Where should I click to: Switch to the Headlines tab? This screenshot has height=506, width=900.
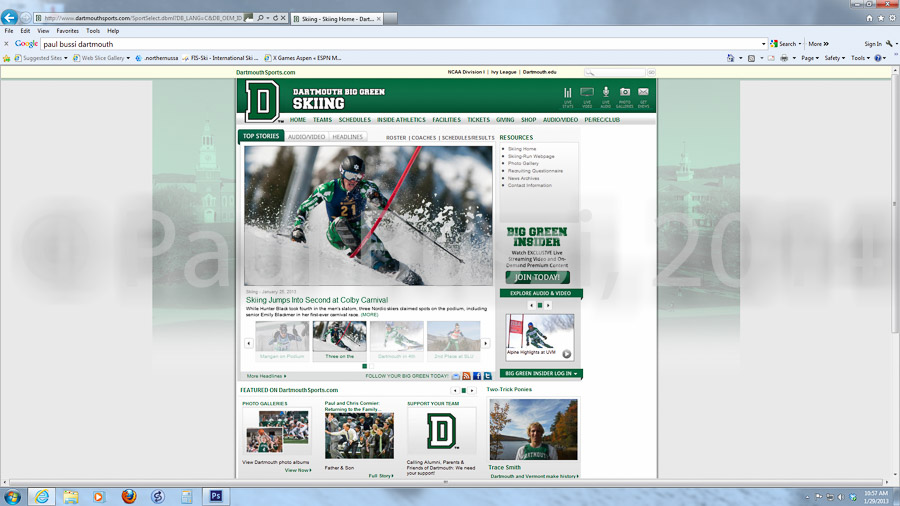(348, 137)
